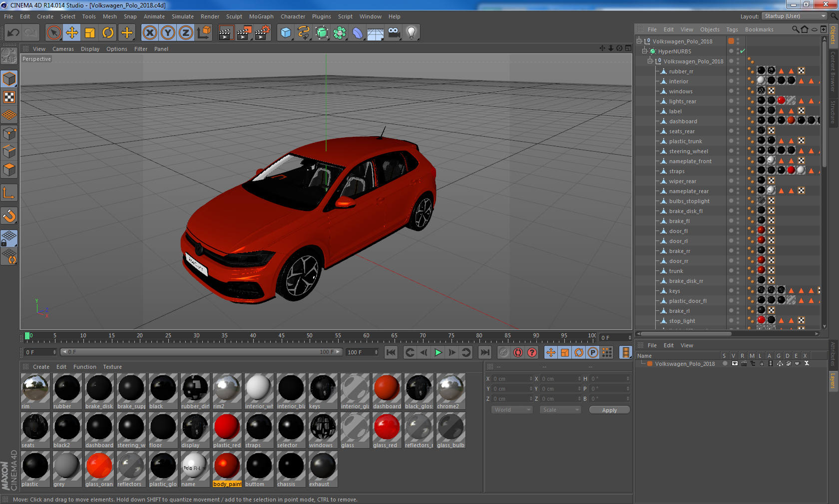Open the Simulate menu
This screenshot has width=839, height=504.
182,16
